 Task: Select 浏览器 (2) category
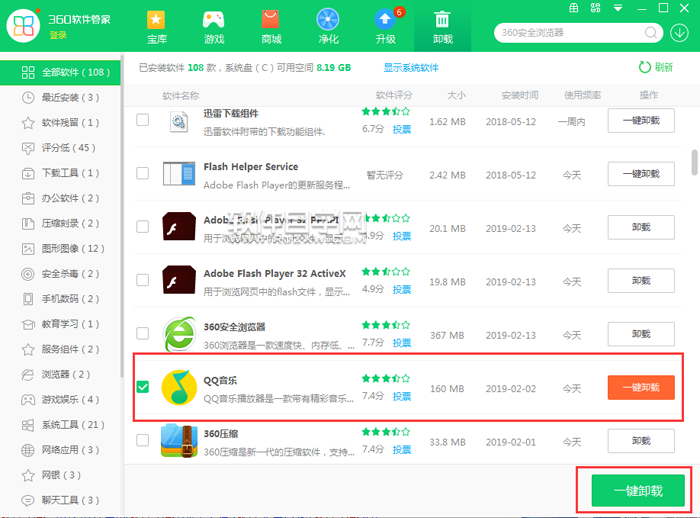[60, 374]
